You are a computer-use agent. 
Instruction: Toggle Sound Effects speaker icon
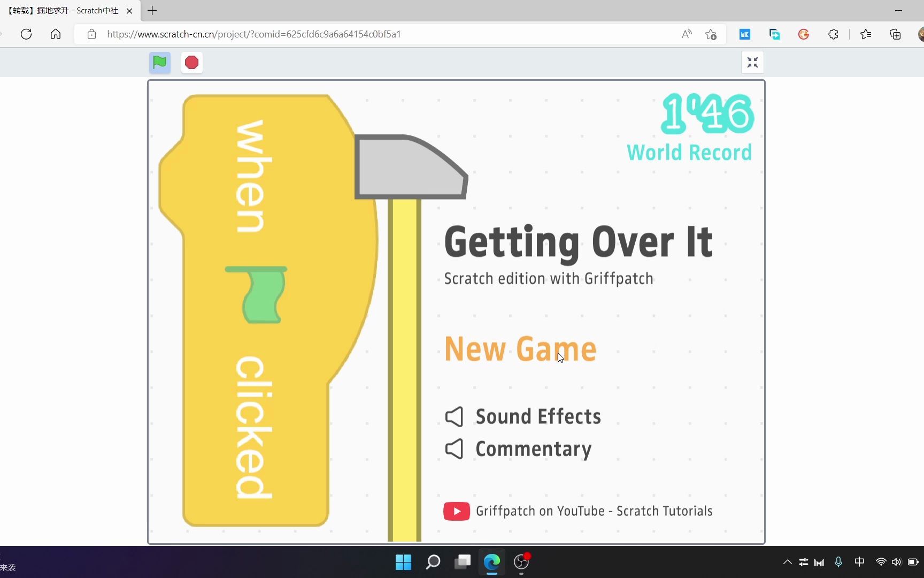point(454,417)
